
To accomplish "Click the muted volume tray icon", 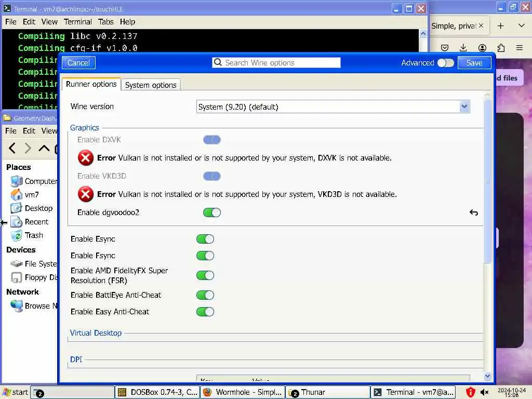I will (x=485, y=392).
